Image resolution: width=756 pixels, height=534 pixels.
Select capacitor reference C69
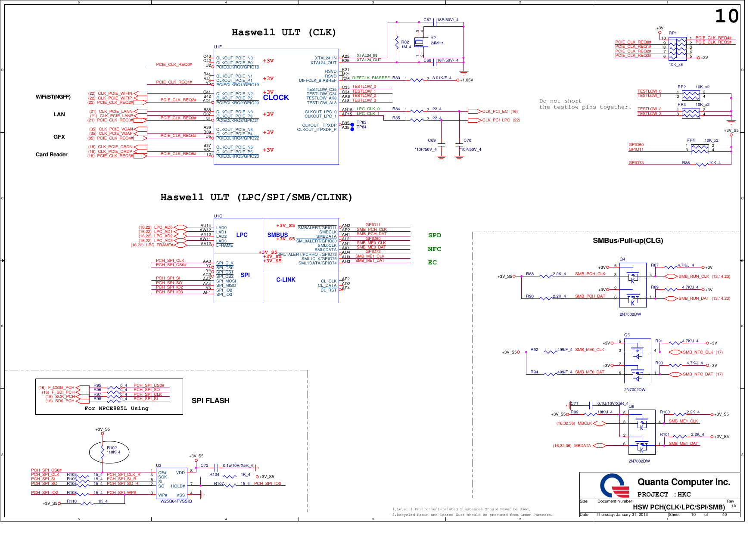click(x=432, y=140)
